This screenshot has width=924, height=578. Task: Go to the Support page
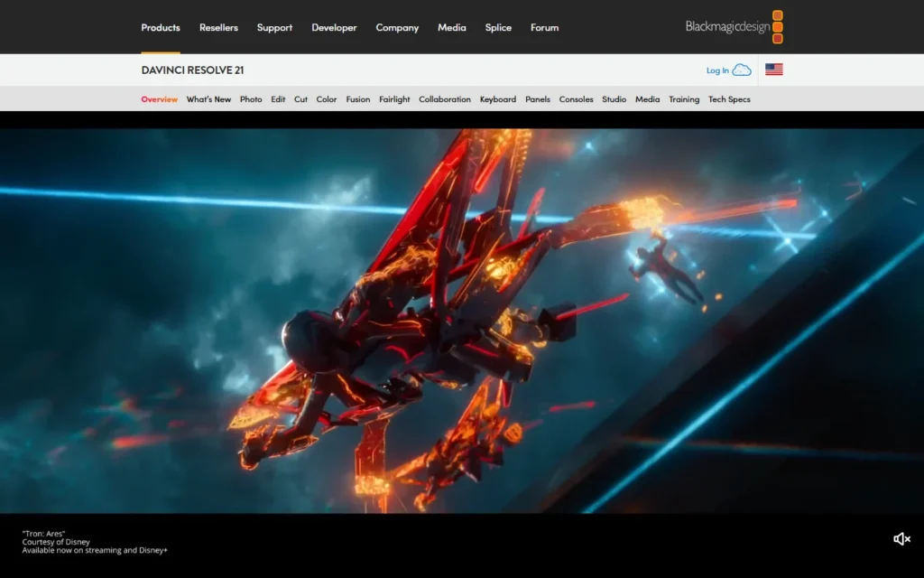coord(274,27)
